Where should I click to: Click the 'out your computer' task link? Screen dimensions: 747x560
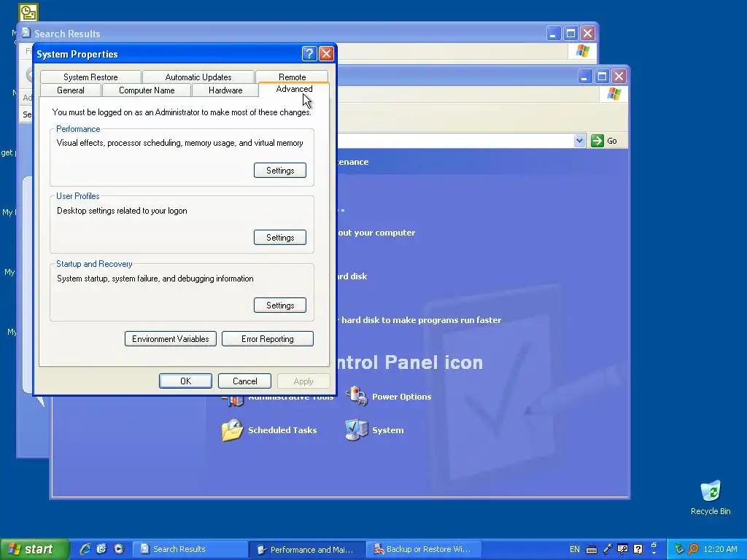376,233
